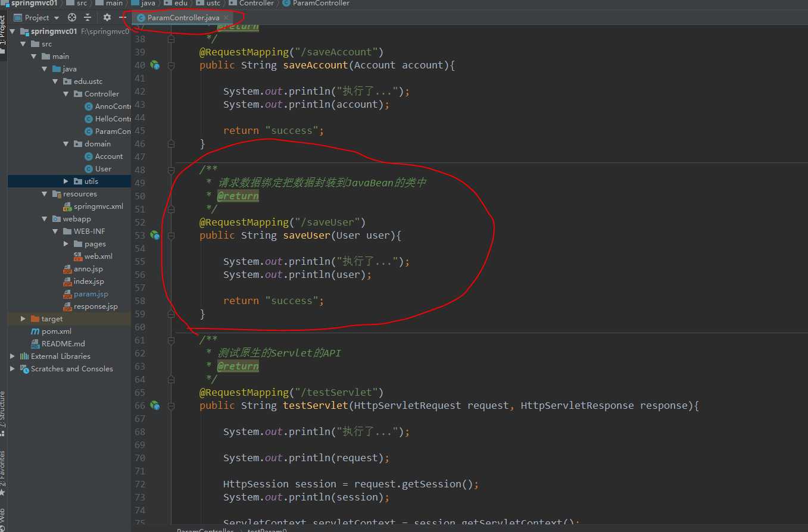
Task: Expand the pages folder arrow
Action: coord(65,244)
